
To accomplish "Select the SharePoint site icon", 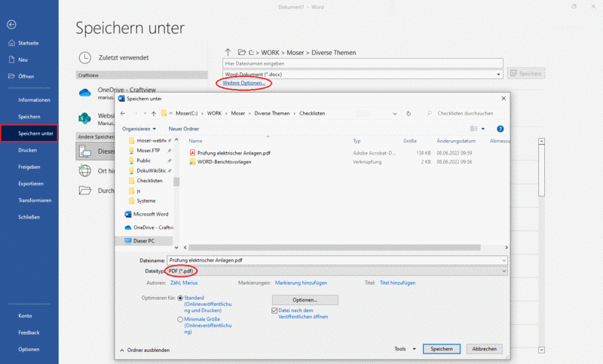I will click(x=84, y=118).
